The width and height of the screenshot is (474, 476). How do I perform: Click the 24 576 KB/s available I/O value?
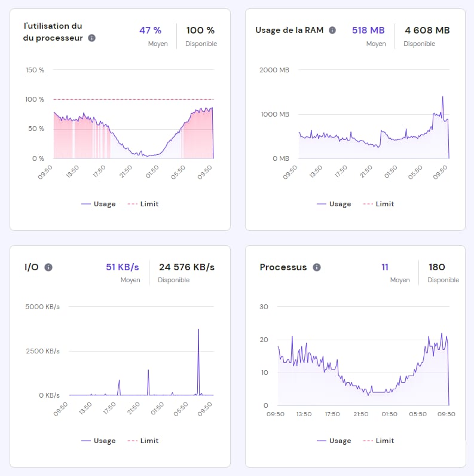coord(186,267)
